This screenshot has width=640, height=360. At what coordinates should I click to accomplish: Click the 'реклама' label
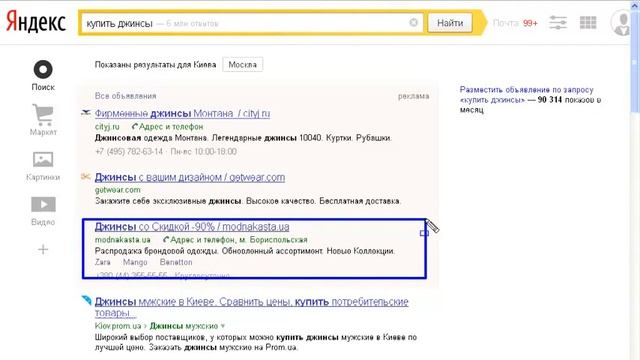[413, 96]
